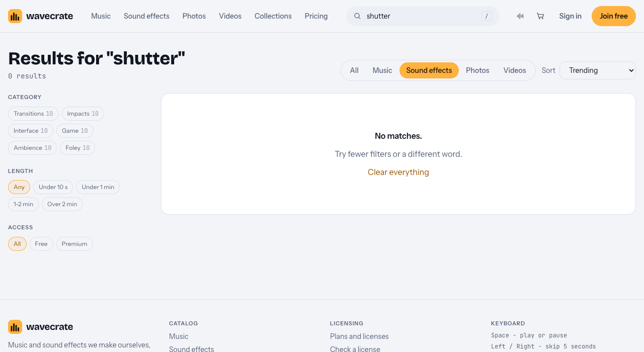Screen dimensions: 644x352
Task: Click the header wavecrate wordmark
Action: (49, 16)
